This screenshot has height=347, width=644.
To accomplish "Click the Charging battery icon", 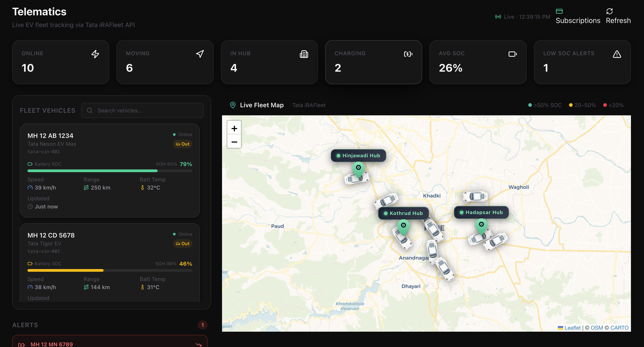I will pyautogui.click(x=408, y=54).
